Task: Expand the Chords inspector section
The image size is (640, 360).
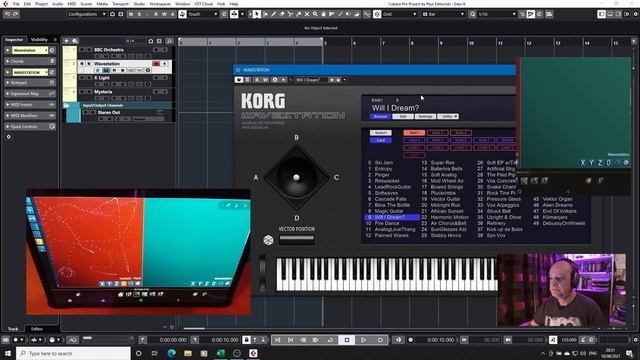Action: (30, 61)
